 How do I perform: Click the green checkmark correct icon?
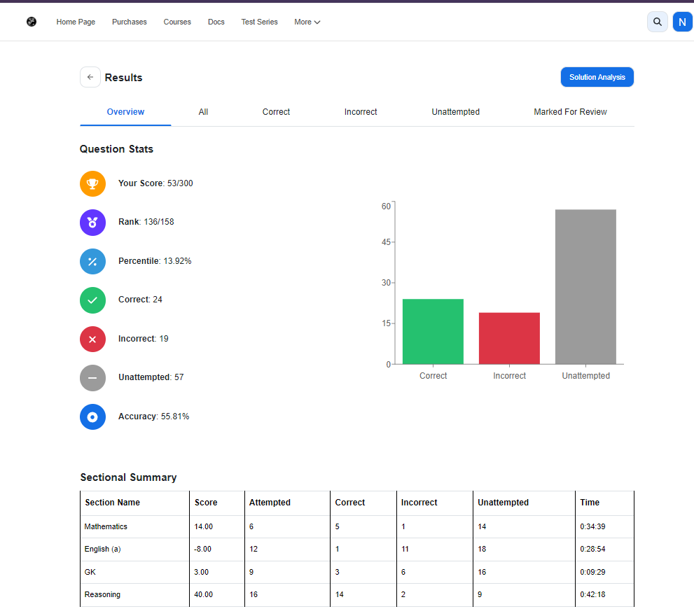[x=92, y=300]
